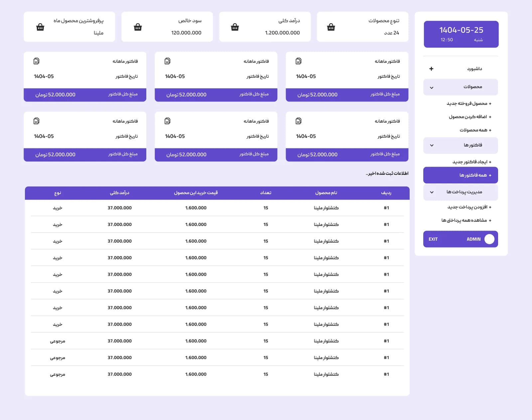The image size is (532, 420).
Task: View مشاهده همه پرداختی ها page
Action: pyautogui.click(x=466, y=220)
